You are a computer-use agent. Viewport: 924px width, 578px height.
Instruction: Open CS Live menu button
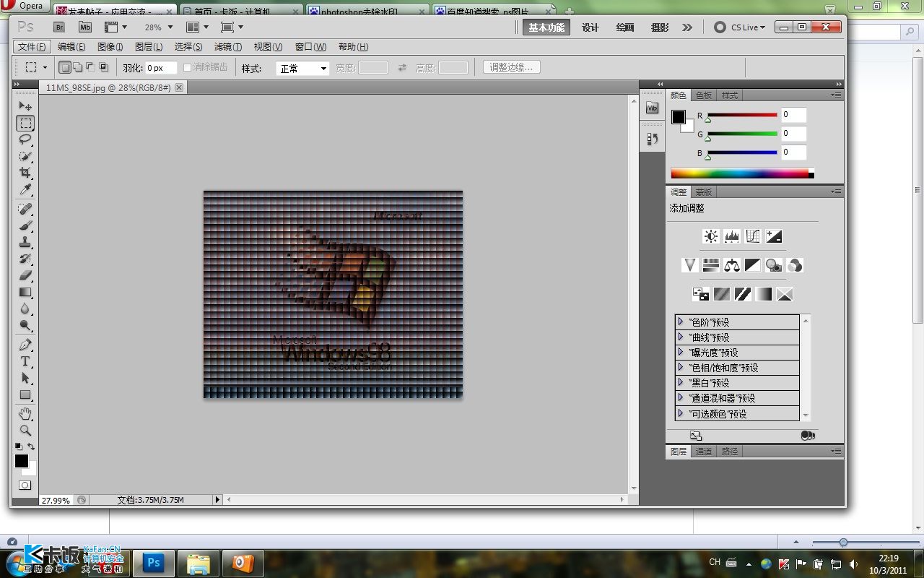pos(740,27)
